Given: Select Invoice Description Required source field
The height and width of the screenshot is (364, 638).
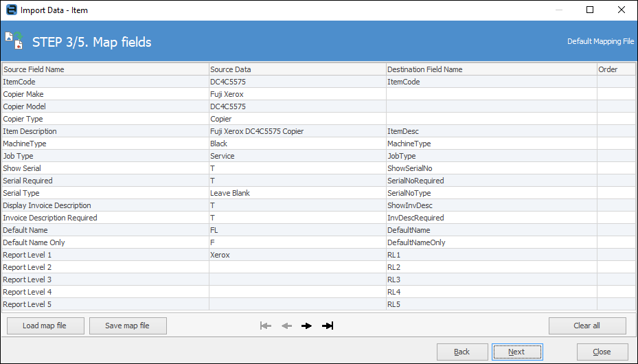Looking at the screenshot, I should 105,218.
